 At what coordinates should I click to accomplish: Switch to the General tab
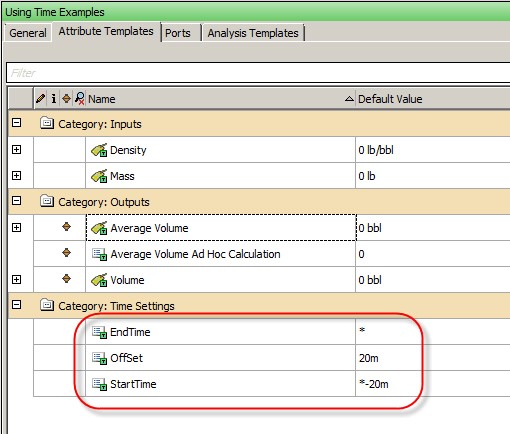pos(28,33)
